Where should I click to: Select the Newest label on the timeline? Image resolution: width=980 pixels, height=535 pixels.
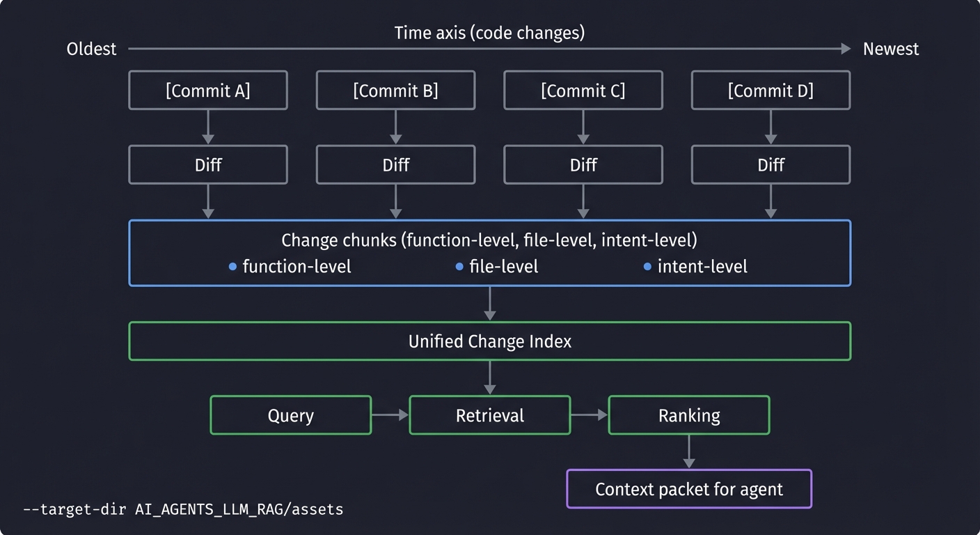(x=891, y=49)
